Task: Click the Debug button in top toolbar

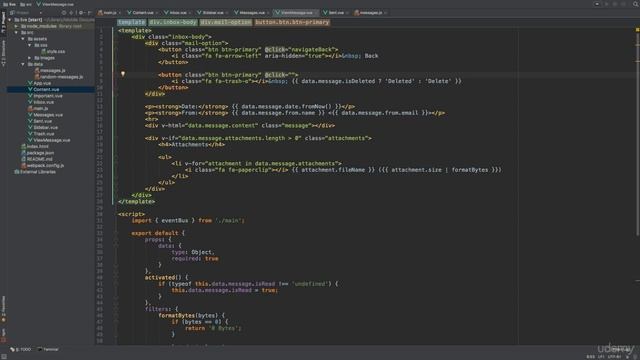Action: click(x=615, y=4)
